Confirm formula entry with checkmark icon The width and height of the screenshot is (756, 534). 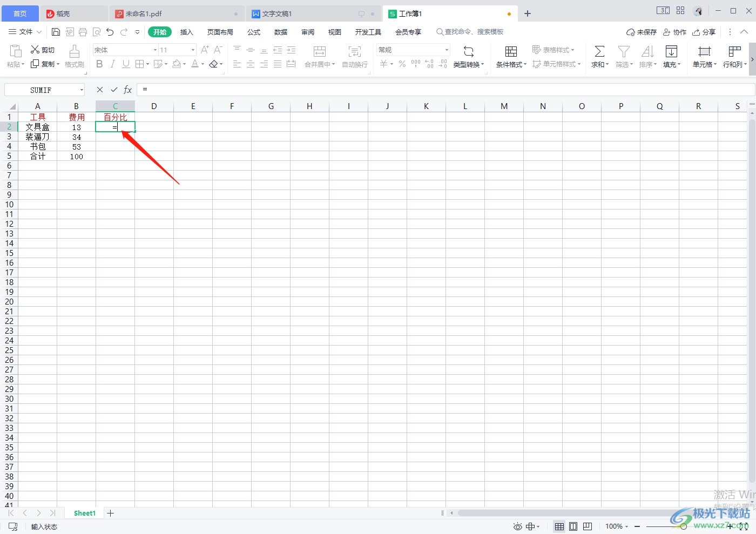pos(114,90)
